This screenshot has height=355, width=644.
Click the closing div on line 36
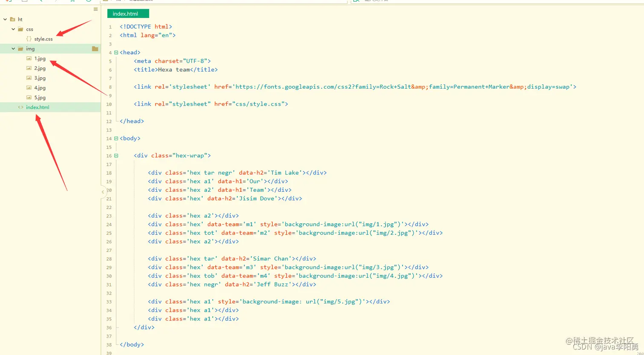144,327
